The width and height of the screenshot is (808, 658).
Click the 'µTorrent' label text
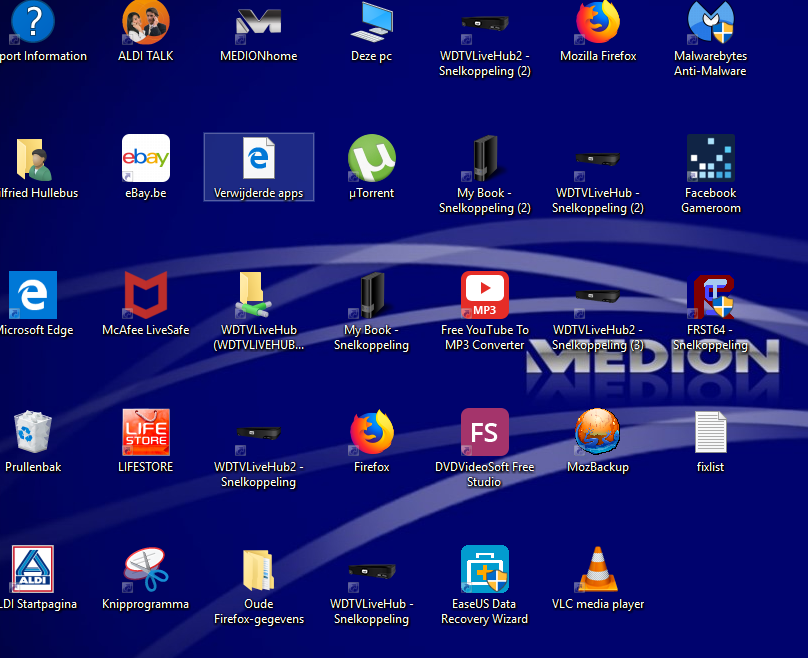click(x=372, y=193)
